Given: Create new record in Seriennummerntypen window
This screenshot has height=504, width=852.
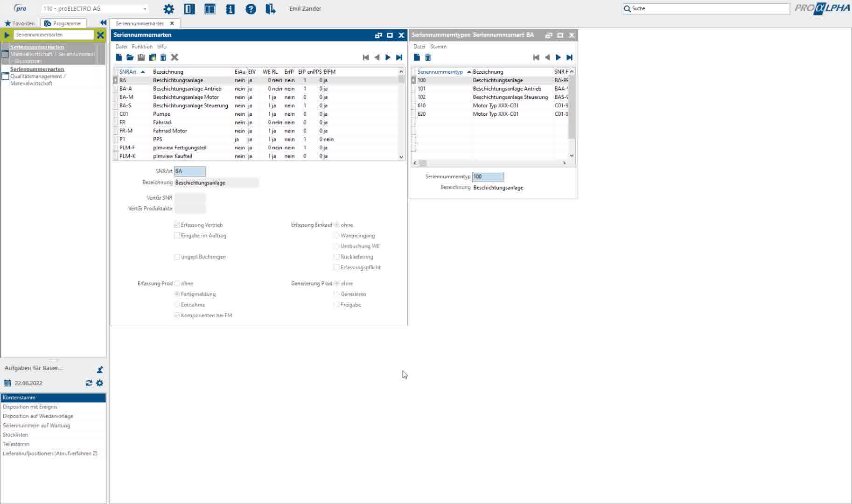Looking at the screenshot, I should 417,57.
